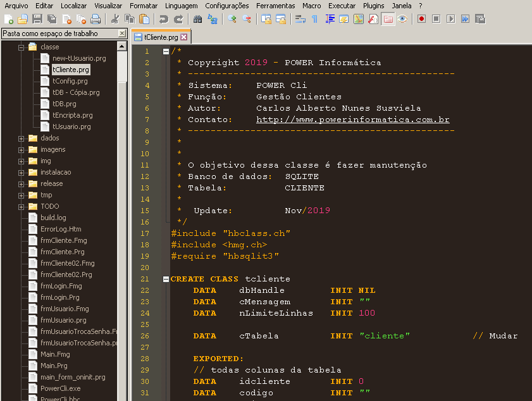Click the Save All toolbar icon
532x401 pixels.
[x=52, y=19]
